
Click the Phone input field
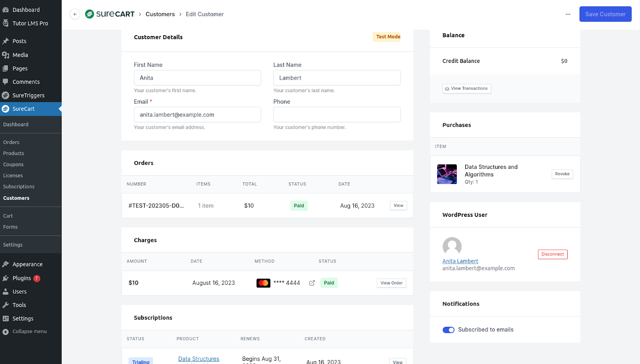[336, 114]
